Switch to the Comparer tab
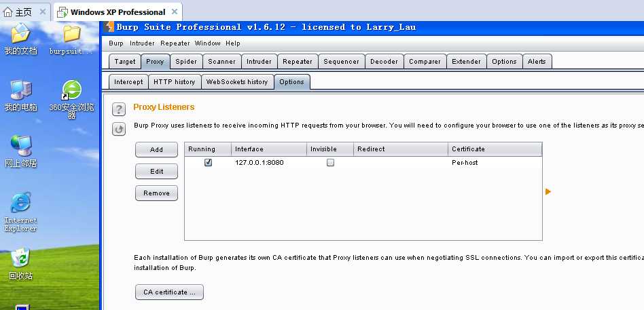This screenshot has width=644, height=310. click(x=425, y=62)
